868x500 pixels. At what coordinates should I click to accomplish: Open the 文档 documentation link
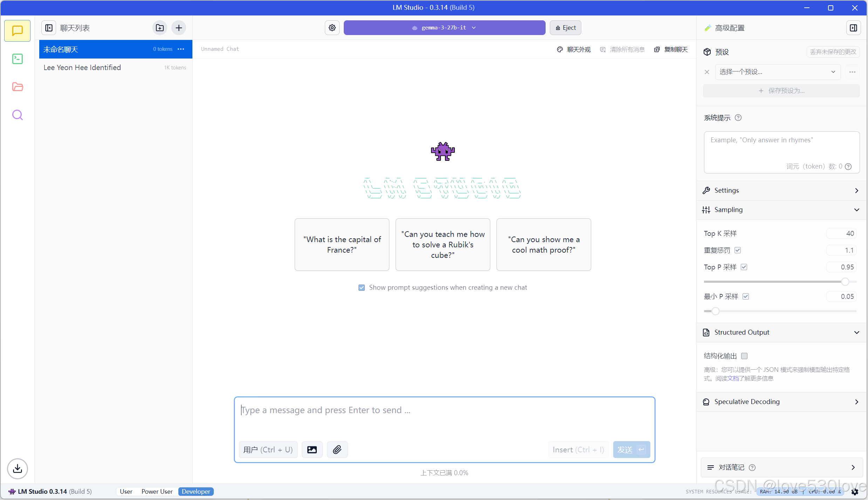coord(733,378)
